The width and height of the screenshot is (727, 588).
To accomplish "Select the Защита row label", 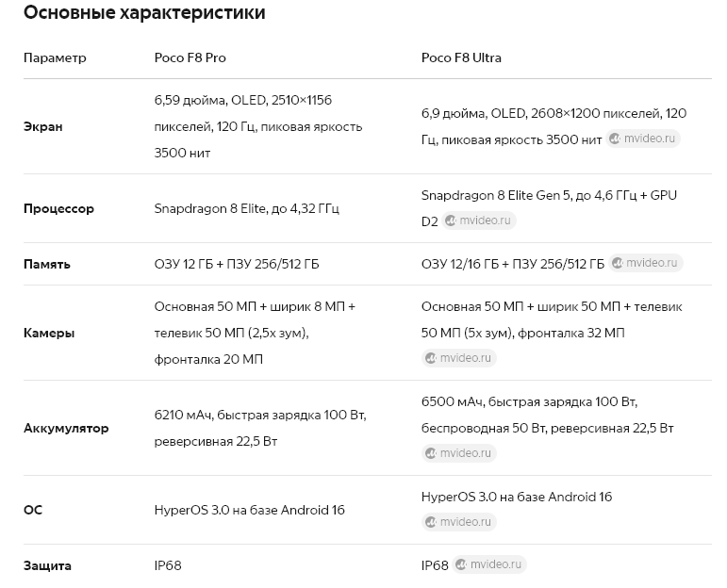I will pyautogui.click(x=47, y=565).
